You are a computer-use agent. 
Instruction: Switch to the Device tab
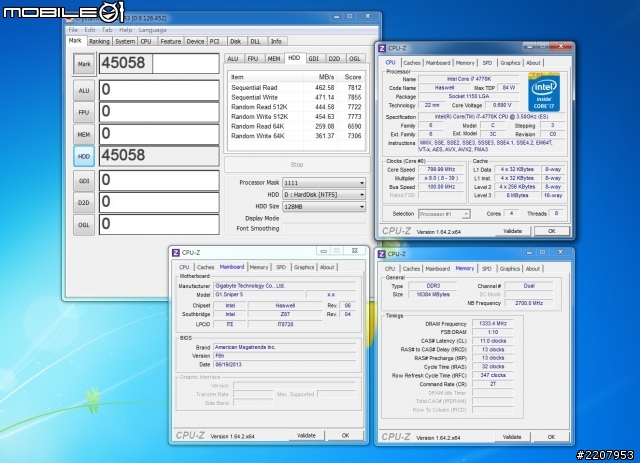tap(195, 41)
